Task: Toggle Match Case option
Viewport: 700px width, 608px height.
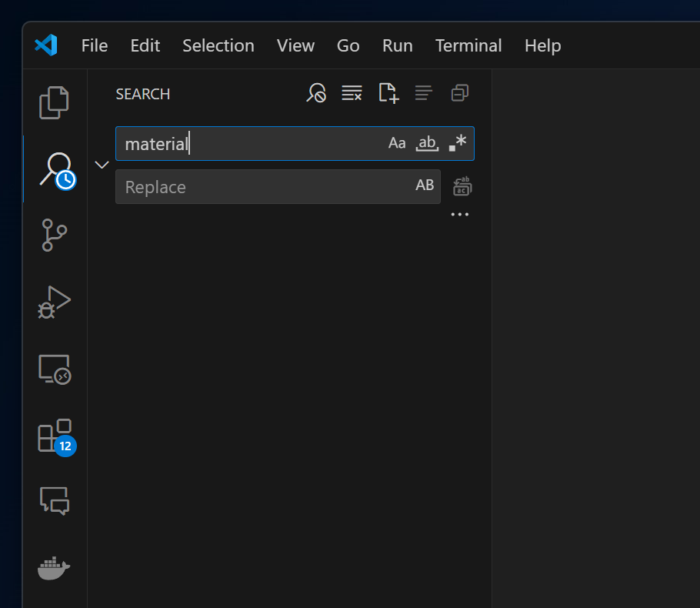Action: [397, 143]
